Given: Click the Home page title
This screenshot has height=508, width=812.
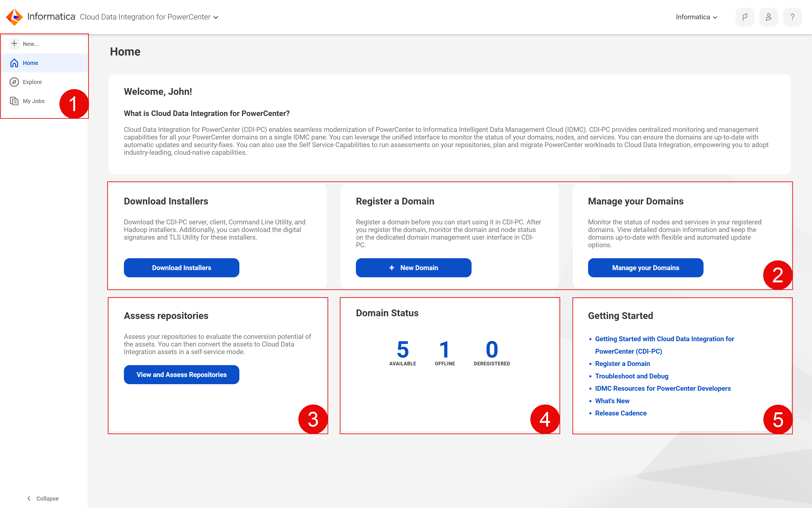Looking at the screenshot, I should (x=125, y=52).
